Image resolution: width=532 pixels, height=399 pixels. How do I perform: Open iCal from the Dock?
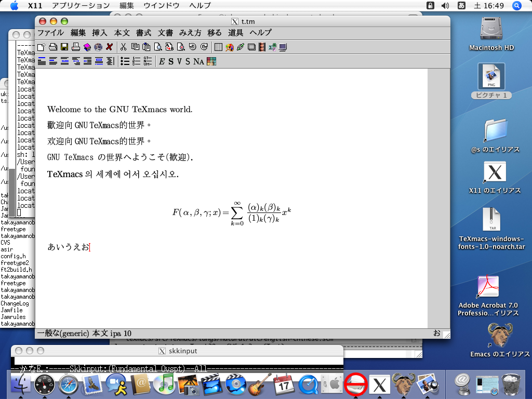pyautogui.click(x=284, y=385)
